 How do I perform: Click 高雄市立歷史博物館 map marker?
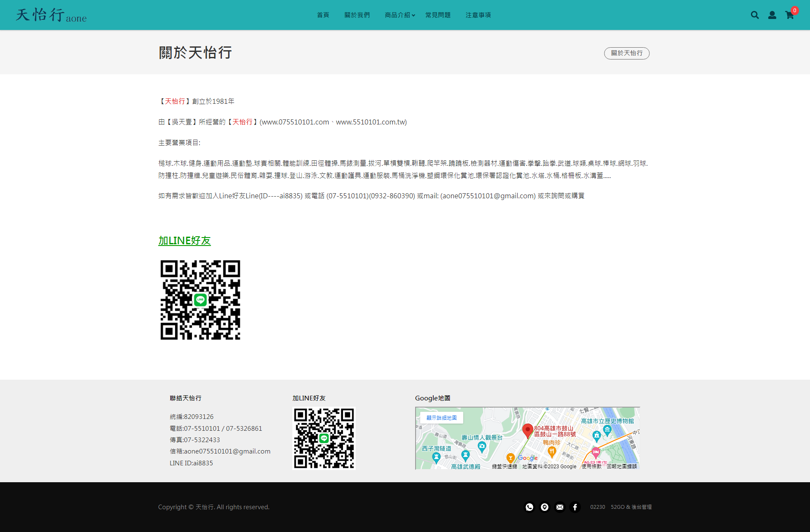point(607,430)
